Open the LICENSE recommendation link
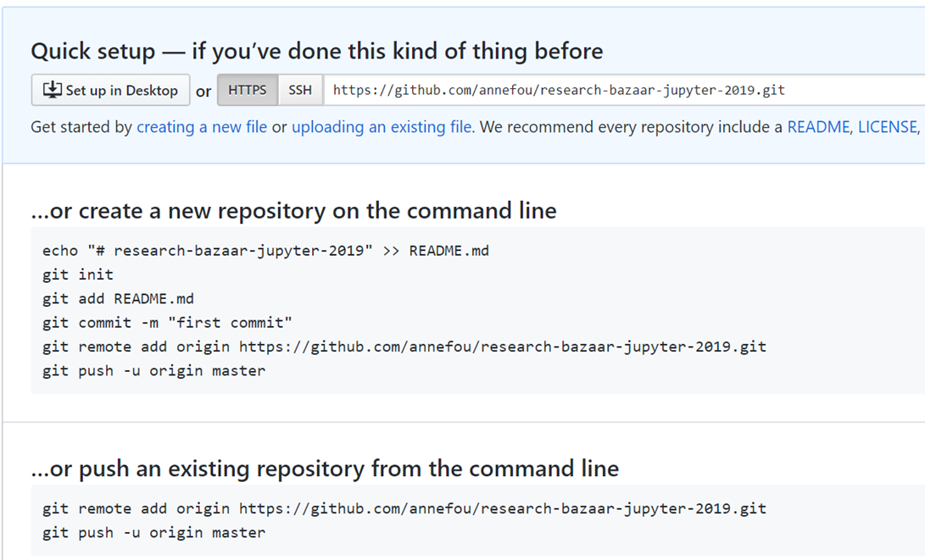 pos(887,127)
